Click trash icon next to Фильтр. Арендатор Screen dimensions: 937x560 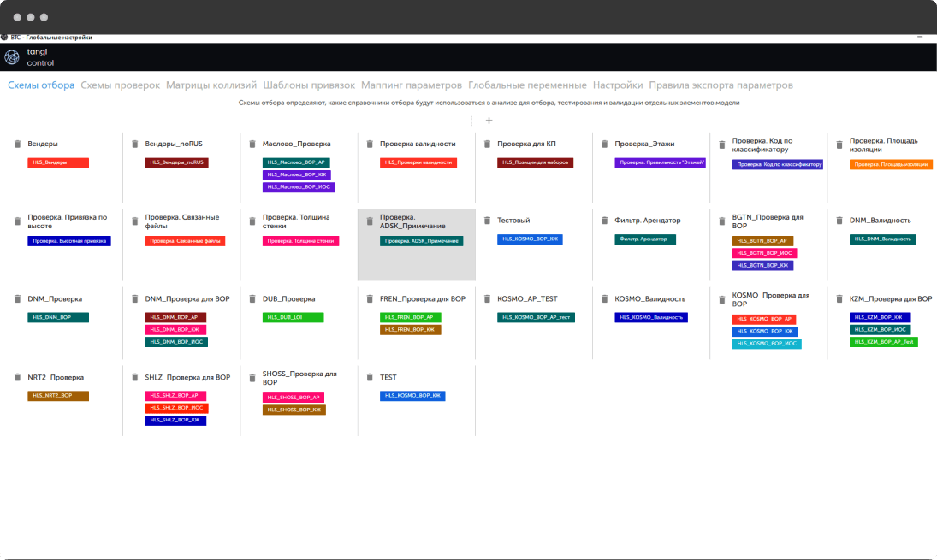pos(605,221)
